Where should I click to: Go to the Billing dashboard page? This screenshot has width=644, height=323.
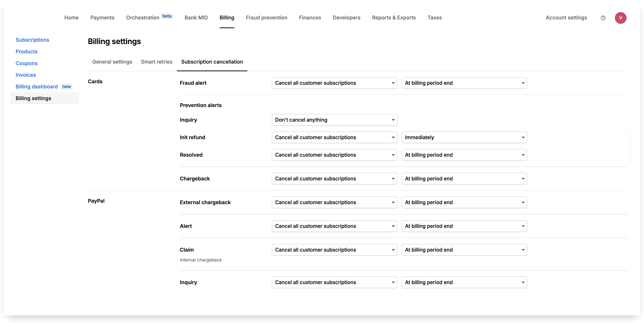pos(37,86)
